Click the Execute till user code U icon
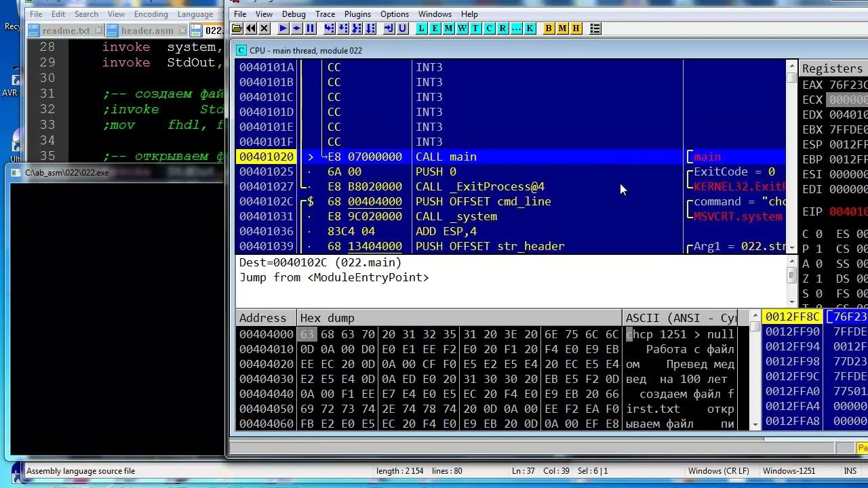Screen dimensions: 868x488 [402, 28]
